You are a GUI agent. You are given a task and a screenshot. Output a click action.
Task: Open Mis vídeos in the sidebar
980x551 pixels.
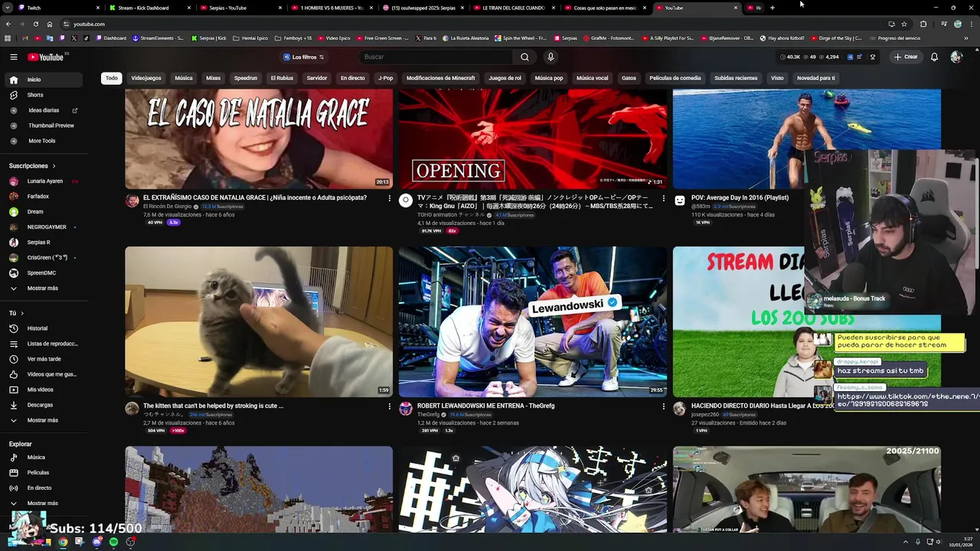[x=43, y=390]
